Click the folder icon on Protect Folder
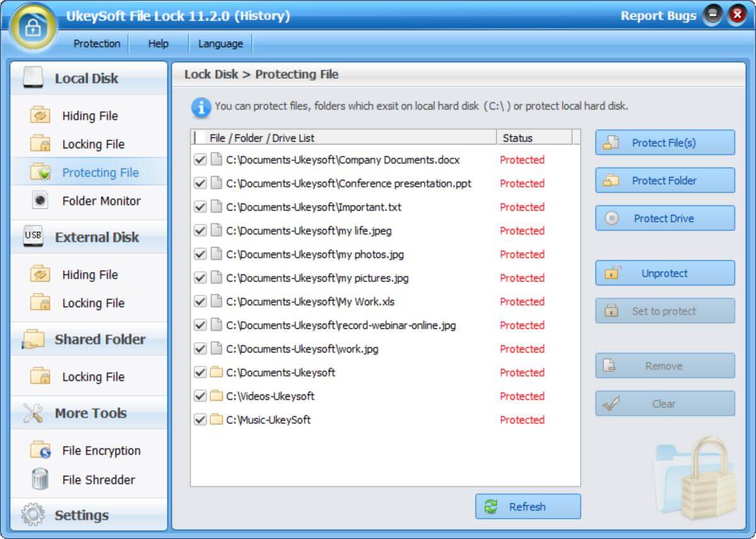 coord(611,180)
